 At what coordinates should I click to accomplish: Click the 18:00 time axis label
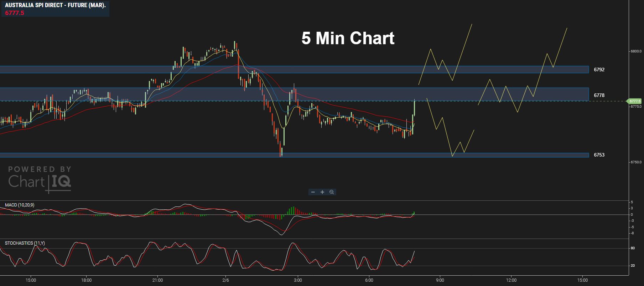click(87, 280)
